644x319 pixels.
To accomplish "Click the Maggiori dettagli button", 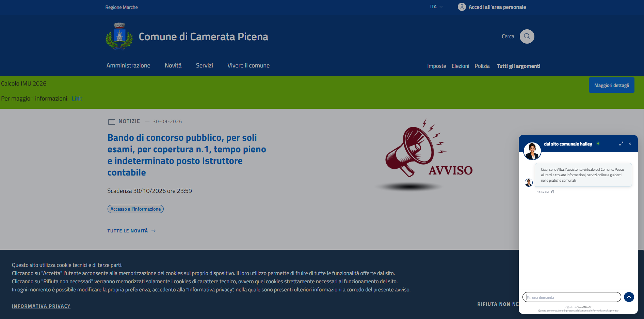I will coord(612,85).
